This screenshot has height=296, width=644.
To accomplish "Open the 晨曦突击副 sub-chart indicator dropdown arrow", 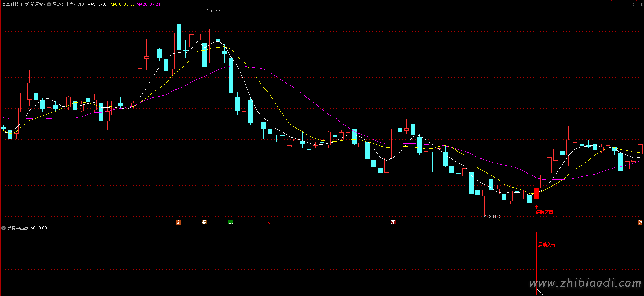I will click(4, 228).
